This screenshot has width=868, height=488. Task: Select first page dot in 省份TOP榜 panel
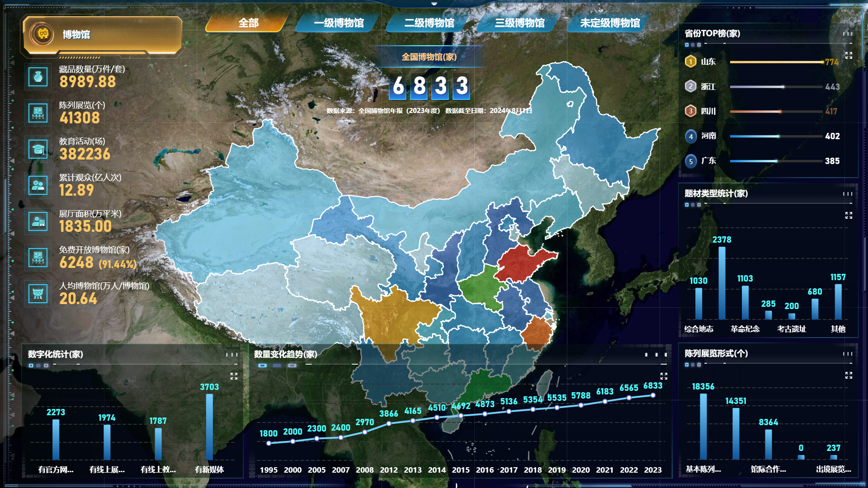click(687, 45)
